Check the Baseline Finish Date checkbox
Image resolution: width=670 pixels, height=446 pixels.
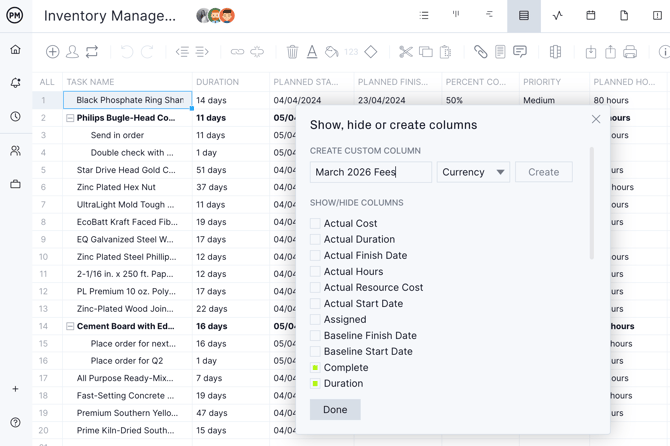coord(315,335)
